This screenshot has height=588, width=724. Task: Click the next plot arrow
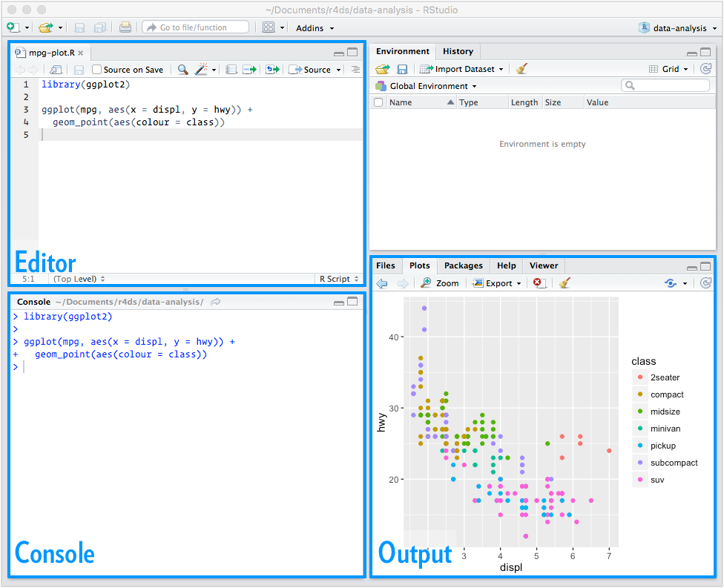(403, 283)
